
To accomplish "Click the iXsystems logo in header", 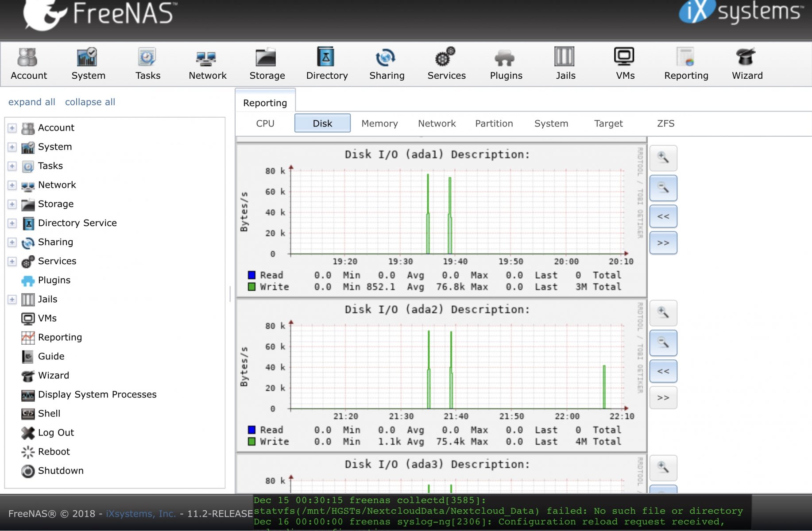I will [x=742, y=12].
